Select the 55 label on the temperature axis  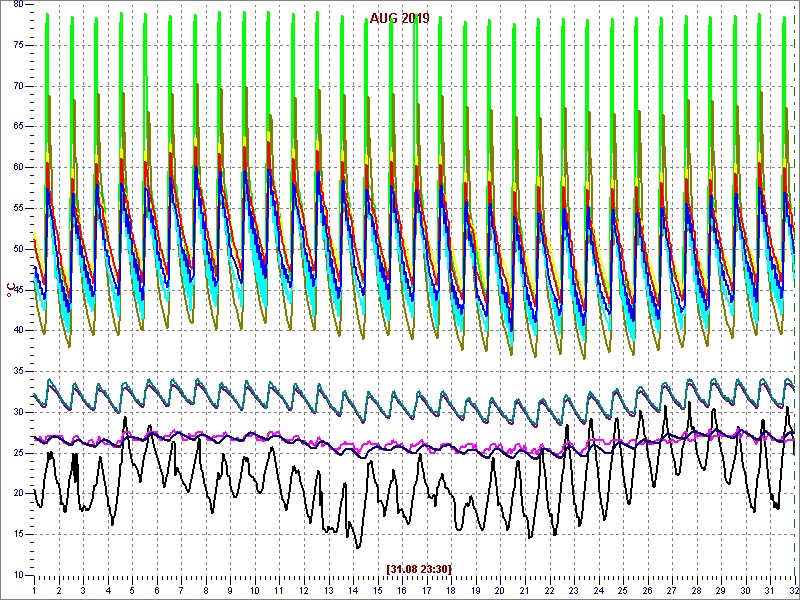point(18,209)
